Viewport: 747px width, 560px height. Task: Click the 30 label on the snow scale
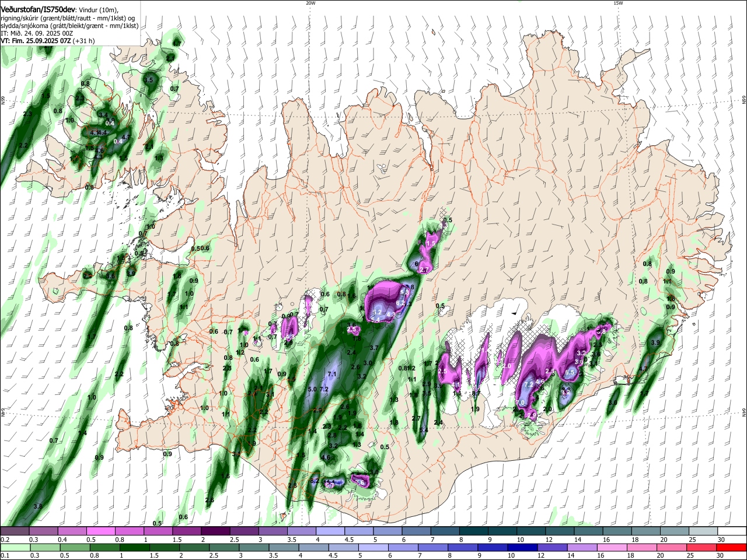721,540
